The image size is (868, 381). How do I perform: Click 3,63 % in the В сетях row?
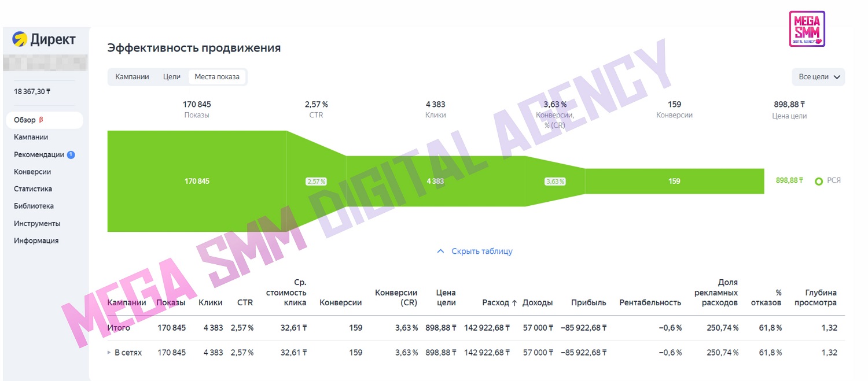[406, 353]
